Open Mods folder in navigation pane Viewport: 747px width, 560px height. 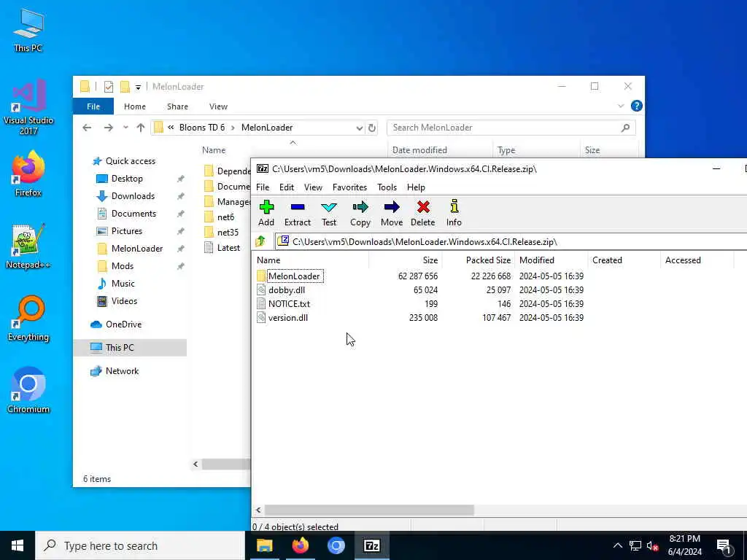pos(123,266)
